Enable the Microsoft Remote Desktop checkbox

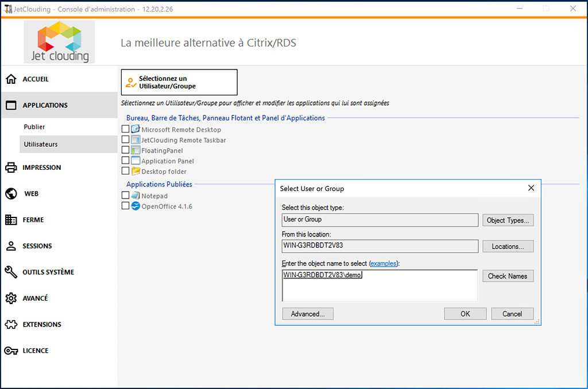click(x=126, y=130)
